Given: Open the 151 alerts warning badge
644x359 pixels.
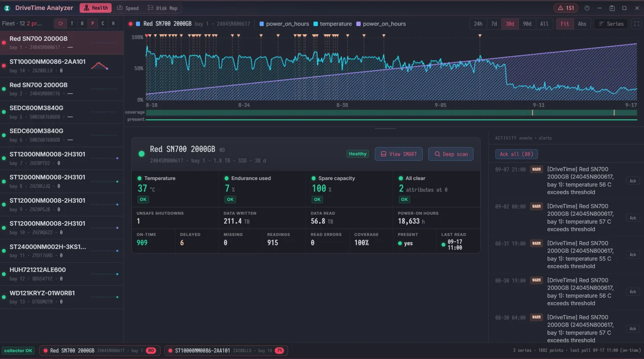Looking at the screenshot, I should pos(566,8).
